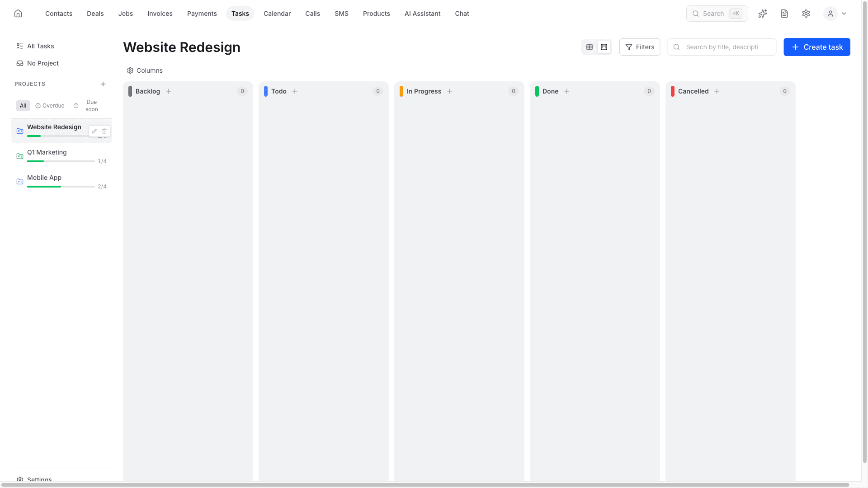Open the Filters dropdown
This screenshot has width=868, height=488.
(x=639, y=47)
